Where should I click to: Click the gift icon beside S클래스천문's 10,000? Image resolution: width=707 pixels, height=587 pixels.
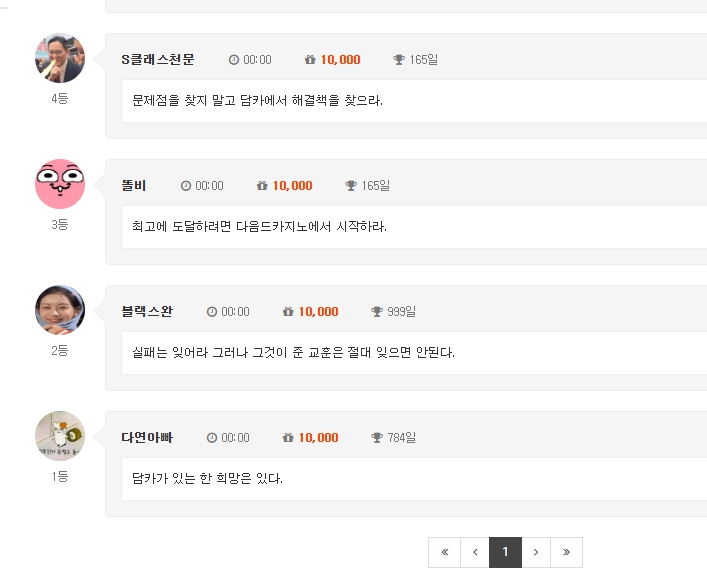310,60
